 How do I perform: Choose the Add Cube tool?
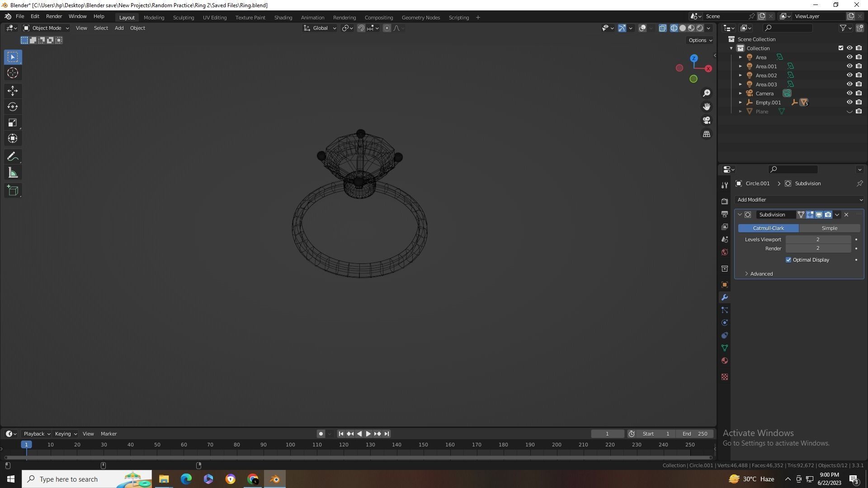click(13, 191)
